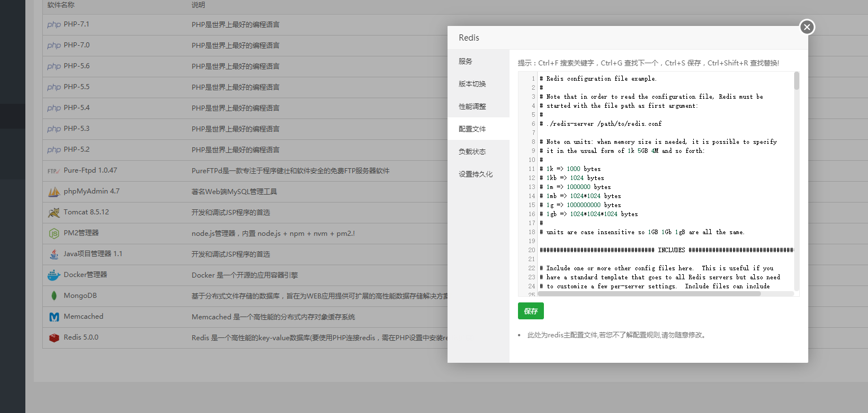Image resolution: width=868 pixels, height=413 pixels.
Task: Click the editor vertical scrollbar thumb
Action: coord(796,81)
